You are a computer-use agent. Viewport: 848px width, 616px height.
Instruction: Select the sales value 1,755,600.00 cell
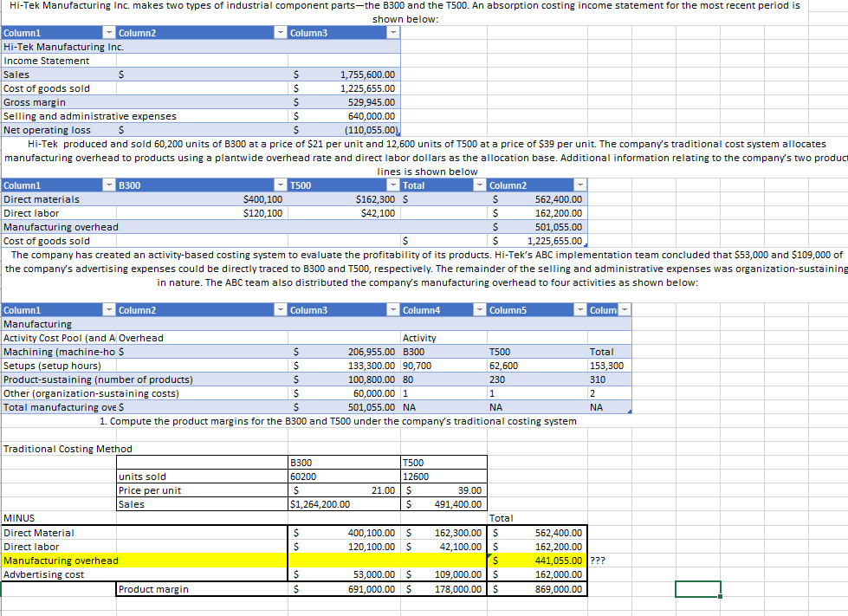point(344,75)
